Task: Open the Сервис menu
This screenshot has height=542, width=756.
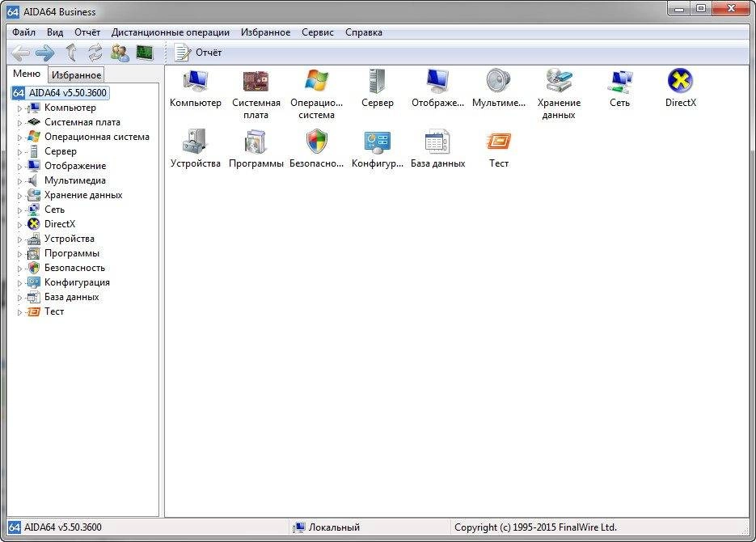Action: pos(318,32)
